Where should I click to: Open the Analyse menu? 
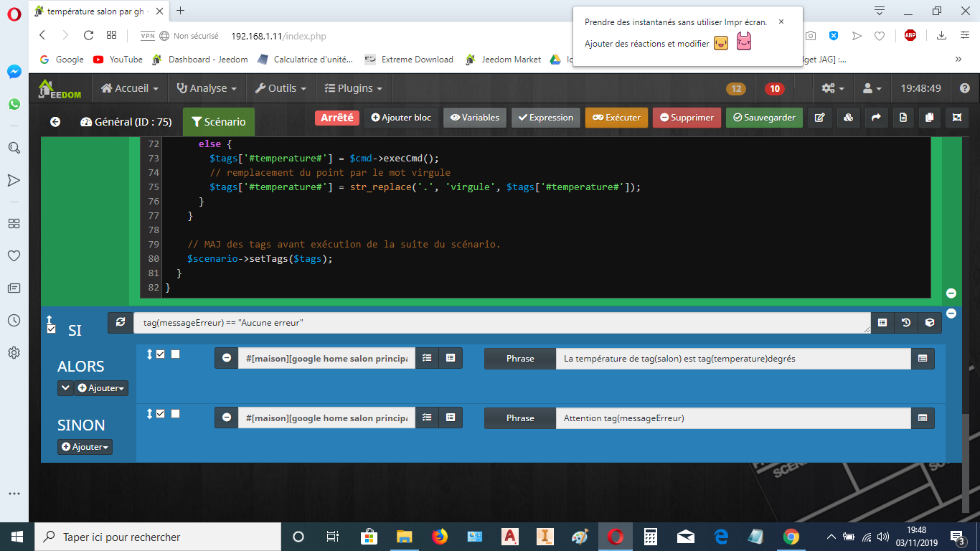[x=207, y=88]
